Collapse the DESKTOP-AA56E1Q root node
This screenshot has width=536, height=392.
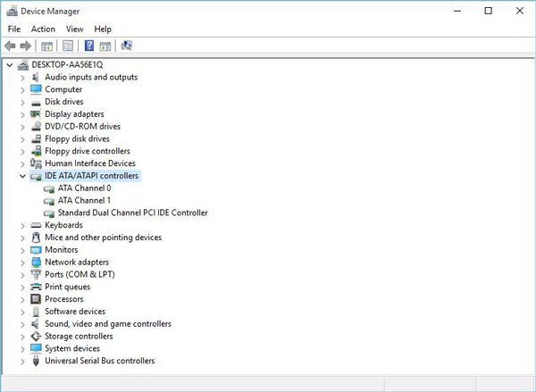[x=10, y=64]
